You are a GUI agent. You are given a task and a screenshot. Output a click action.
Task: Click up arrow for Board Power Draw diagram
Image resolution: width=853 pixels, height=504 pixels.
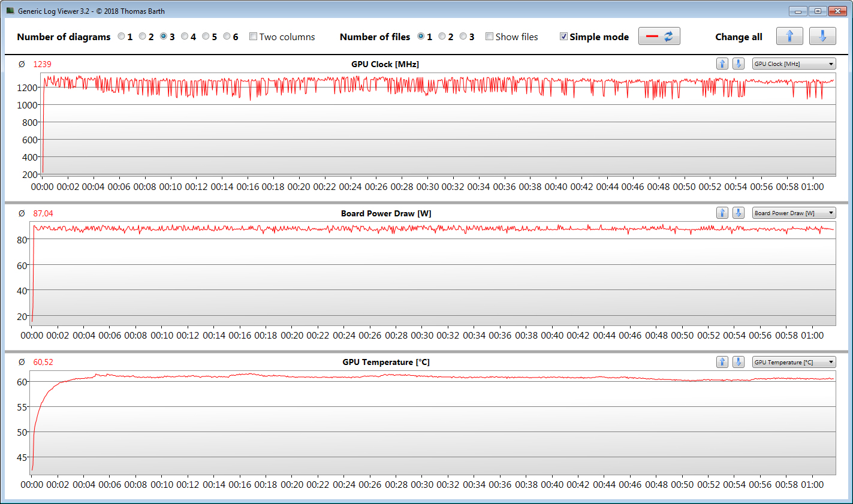tap(722, 213)
